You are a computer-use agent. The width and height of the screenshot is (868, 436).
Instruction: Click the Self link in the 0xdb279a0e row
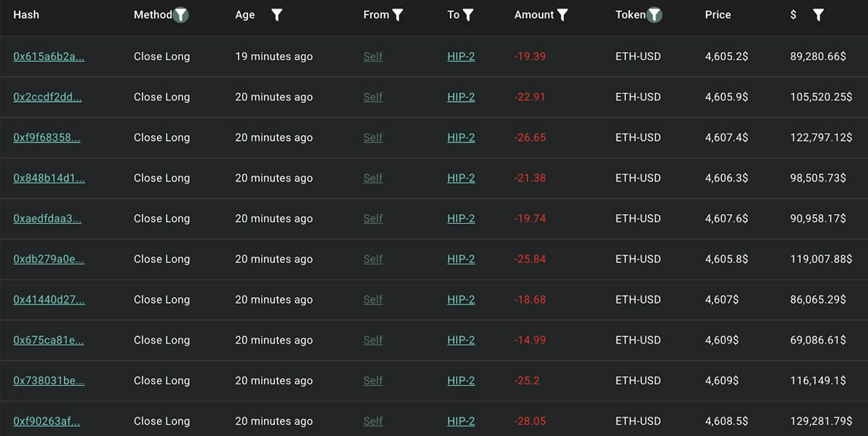tap(373, 259)
